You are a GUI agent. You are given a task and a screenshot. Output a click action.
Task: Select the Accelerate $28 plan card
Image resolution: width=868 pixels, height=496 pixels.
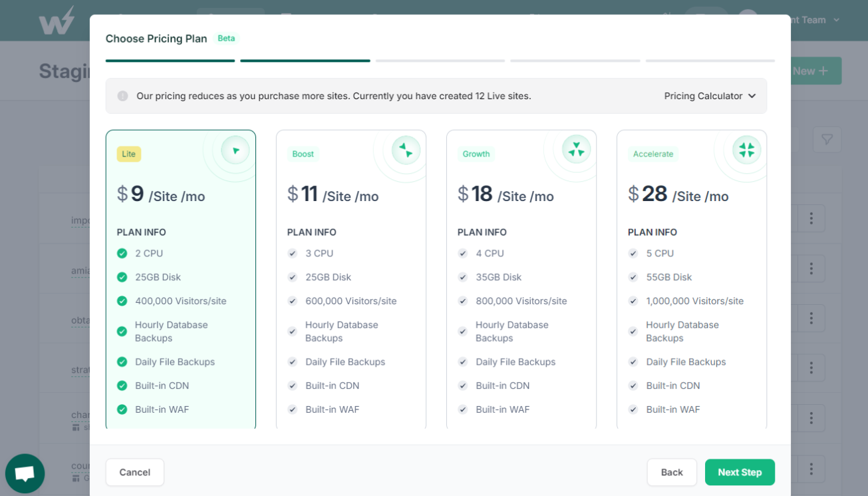[692, 280]
